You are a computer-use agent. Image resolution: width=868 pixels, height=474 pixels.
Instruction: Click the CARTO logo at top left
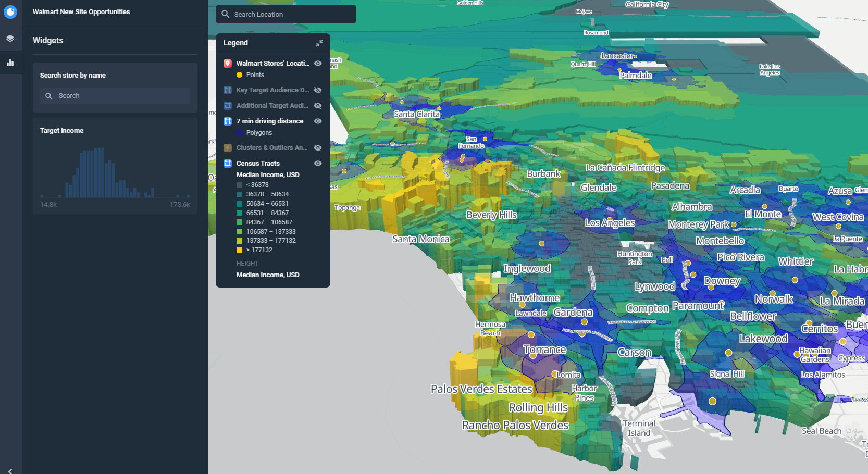(10, 11)
